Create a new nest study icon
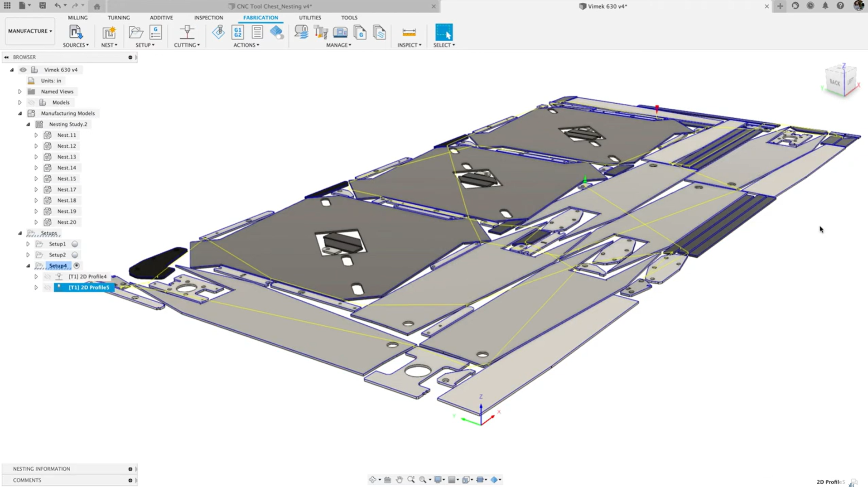The height and width of the screenshot is (487, 868). click(x=109, y=32)
